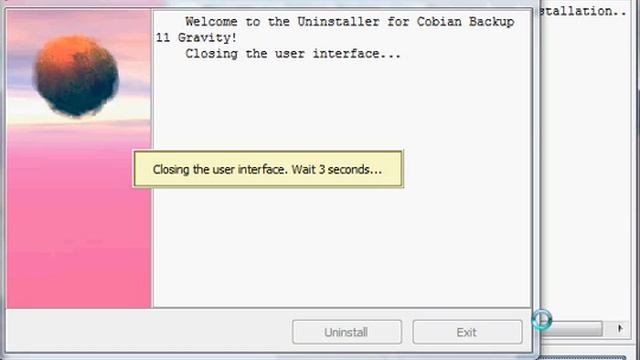Click the dark lower half of the planet
Screen dimensions: 640x360
pyautogui.click(x=76, y=96)
